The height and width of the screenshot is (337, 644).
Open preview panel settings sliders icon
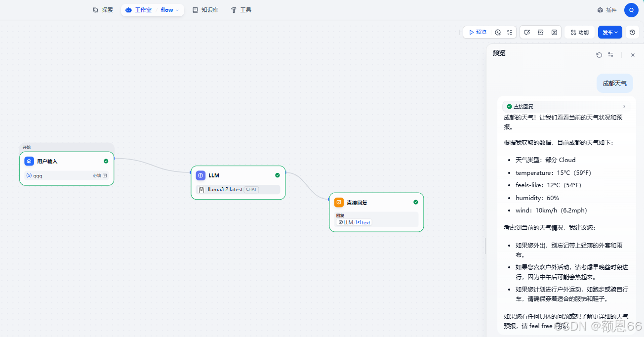tap(610, 55)
